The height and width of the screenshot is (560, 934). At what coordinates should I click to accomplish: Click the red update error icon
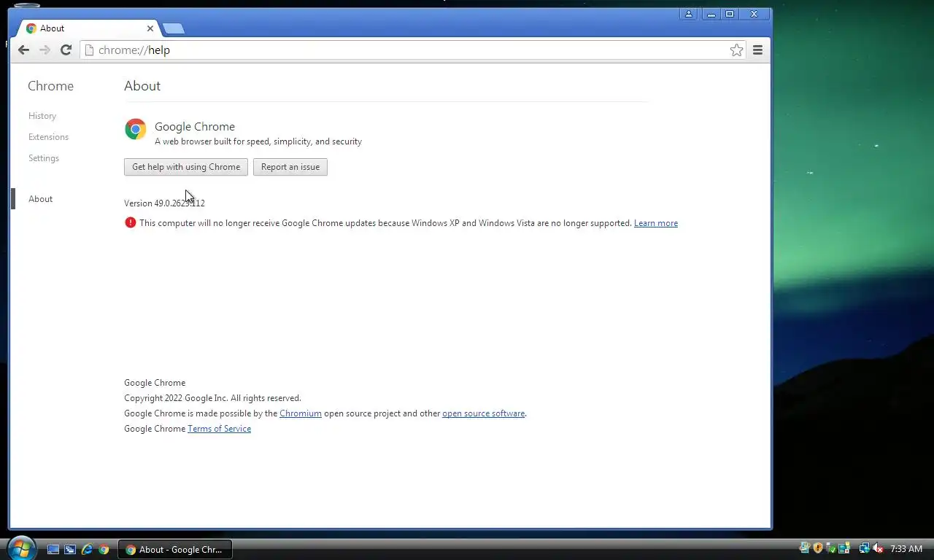[131, 222]
